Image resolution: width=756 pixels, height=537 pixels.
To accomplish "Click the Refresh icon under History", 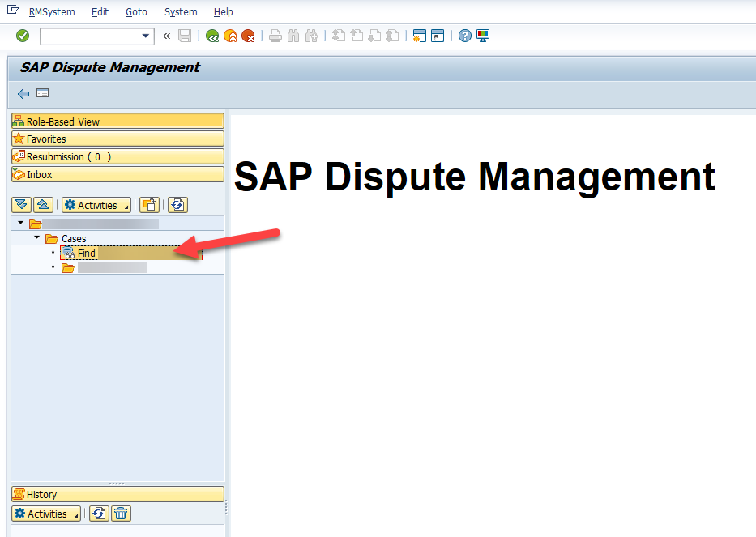I will [x=100, y=514].
